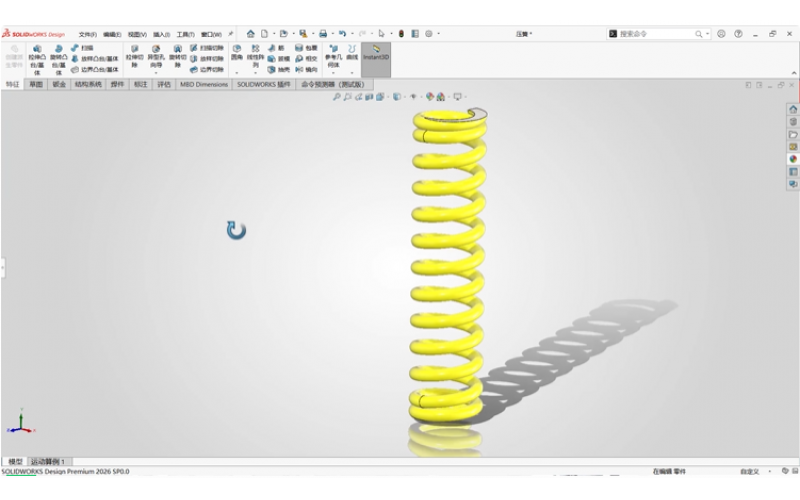Click the Select cursor tool
Image resolution: width=800 pixels, height=500 pixels.
click(382, 34)
